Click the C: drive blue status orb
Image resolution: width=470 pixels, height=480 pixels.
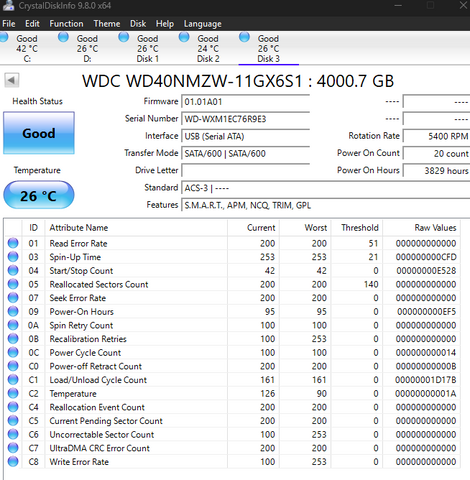click(3, 37)
